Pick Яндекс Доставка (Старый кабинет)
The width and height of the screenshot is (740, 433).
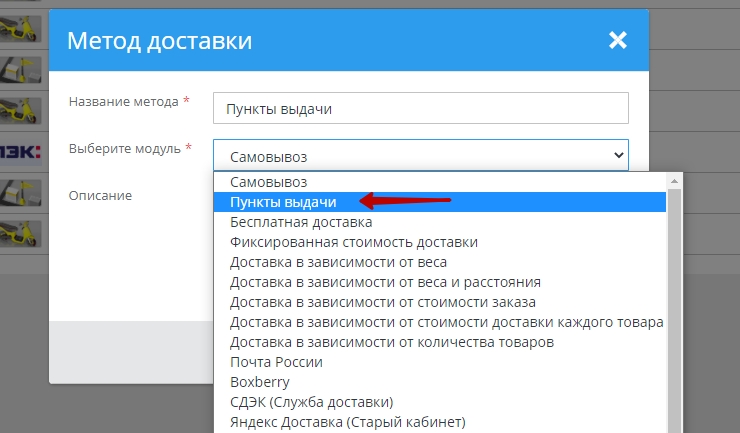click(347, 422)
